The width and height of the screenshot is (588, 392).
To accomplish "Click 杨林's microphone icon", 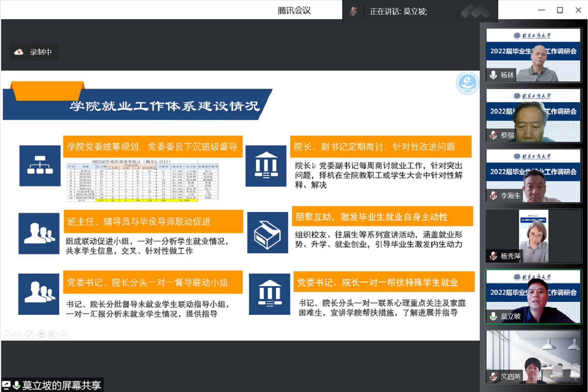I will click(x=494, y=75).
